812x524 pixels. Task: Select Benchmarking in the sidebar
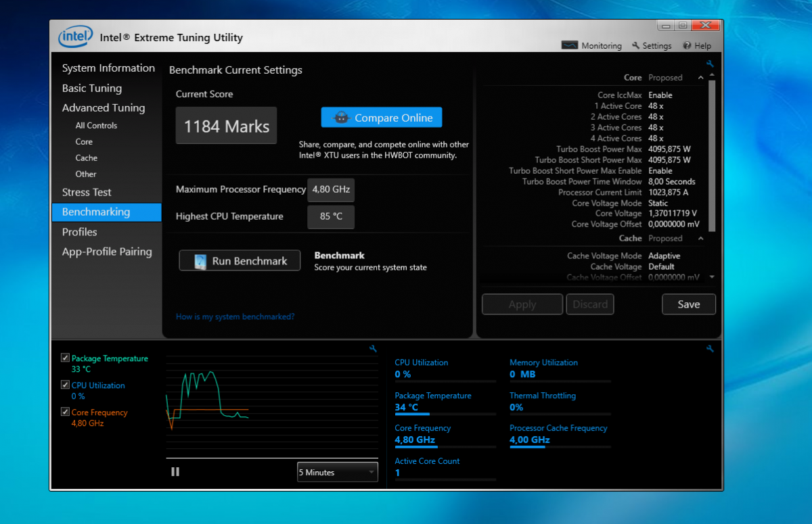pos(107,212)
